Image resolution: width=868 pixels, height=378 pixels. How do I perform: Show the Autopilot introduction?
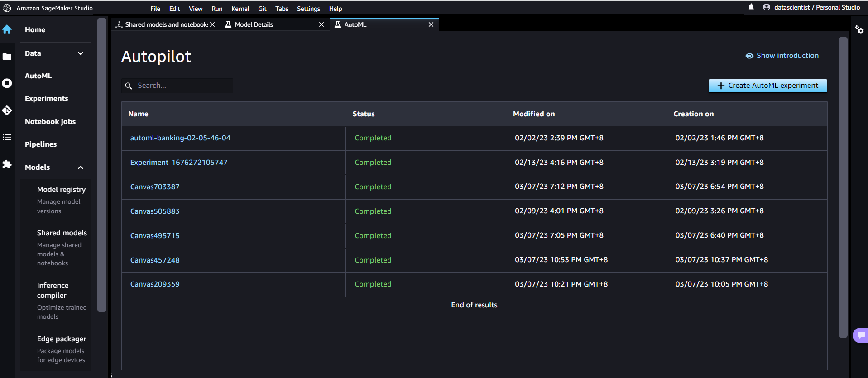[x=782, y=56]
